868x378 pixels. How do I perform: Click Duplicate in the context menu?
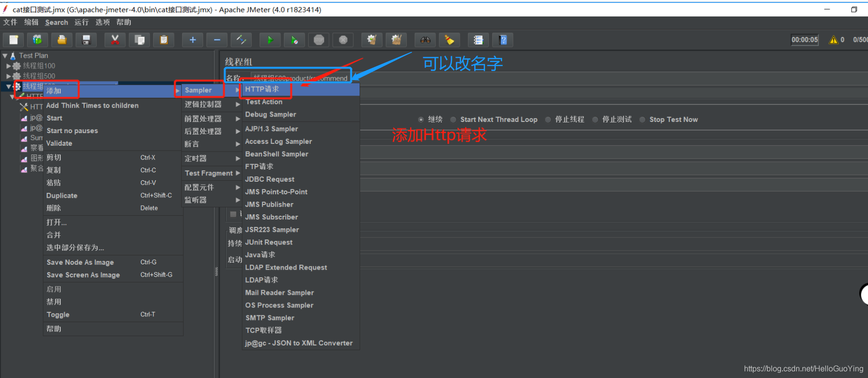click(x=113, y=195)
